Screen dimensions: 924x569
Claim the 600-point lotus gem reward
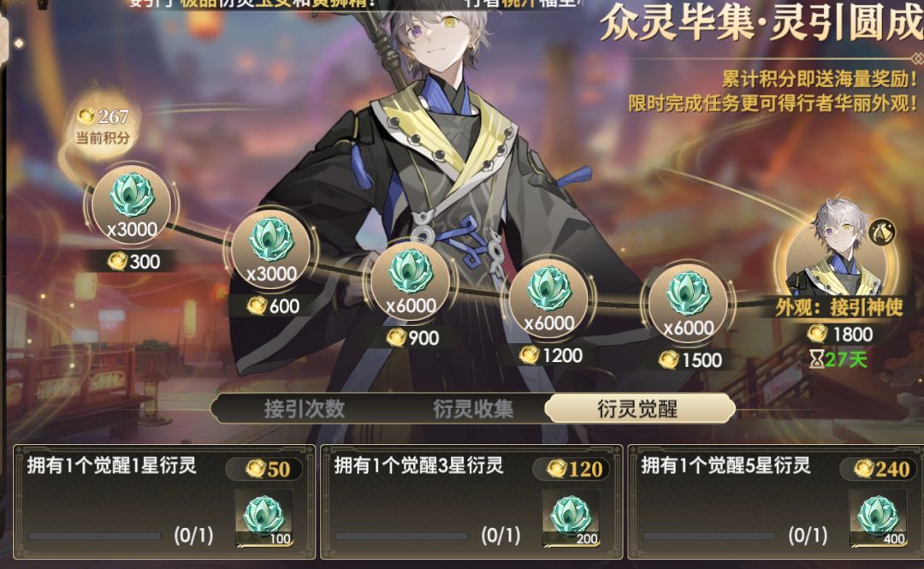270,249
